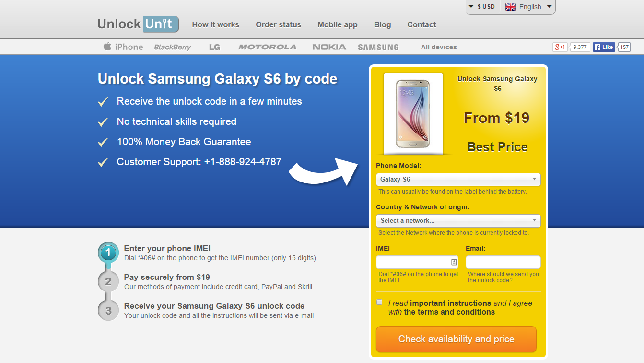The width and height of the screenshot is (644, 363).
Task: Click the IMEI input field
Action: point(413,262)
